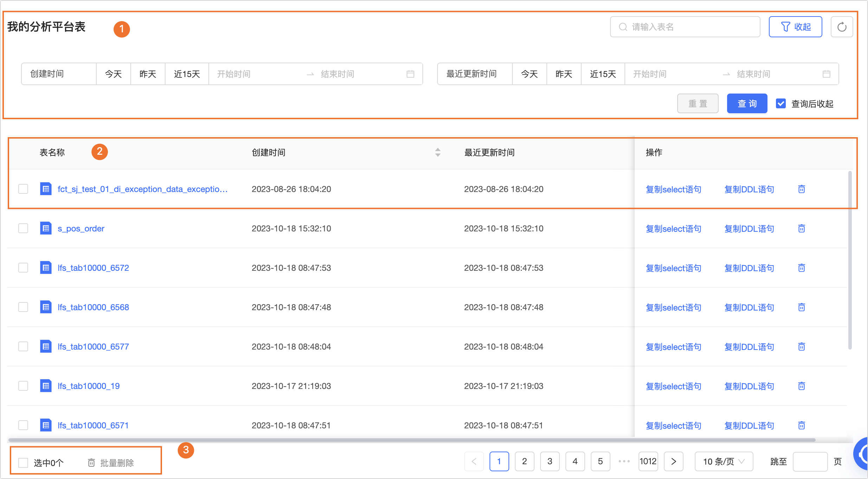Click sort arrows on 创建时间 column

point(438,152)
